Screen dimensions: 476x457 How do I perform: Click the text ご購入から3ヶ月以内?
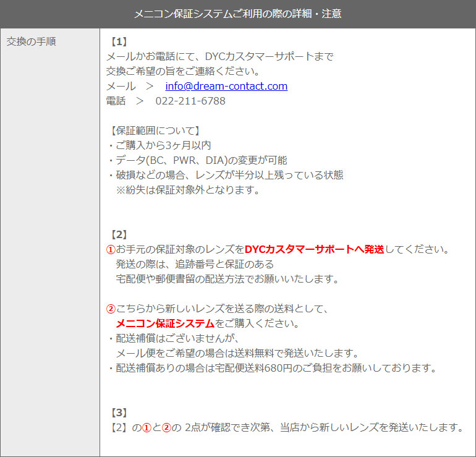[163, 145]
